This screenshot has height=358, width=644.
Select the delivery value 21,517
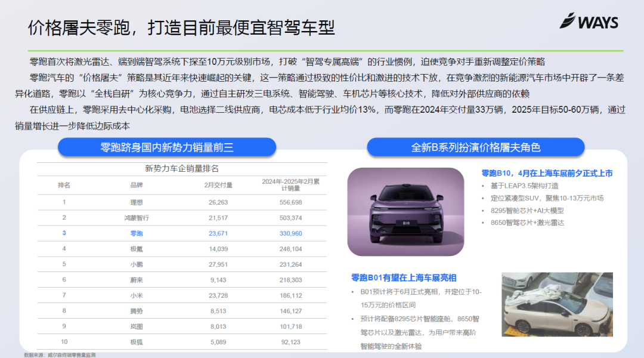(218, 218)
